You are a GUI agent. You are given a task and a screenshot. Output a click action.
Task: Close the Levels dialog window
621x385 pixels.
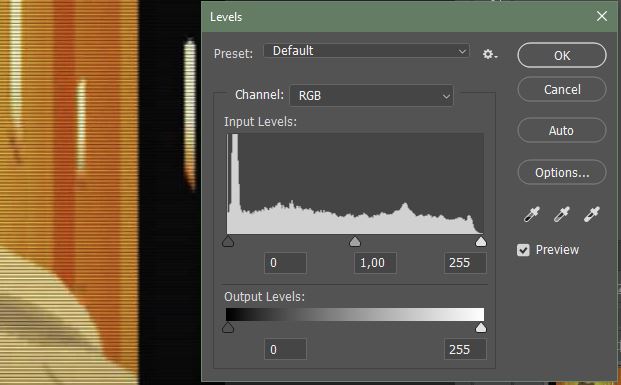coord(602,16)
